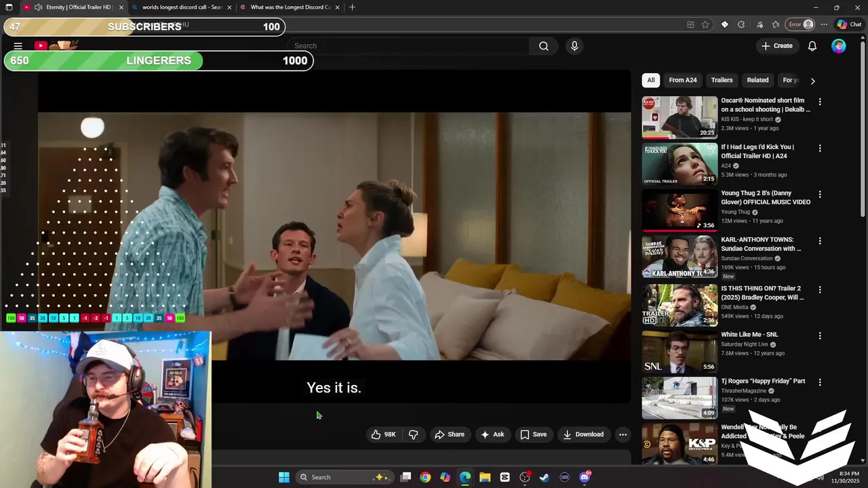Save the video to a playlist
The image size is (868, 488).
533,434
